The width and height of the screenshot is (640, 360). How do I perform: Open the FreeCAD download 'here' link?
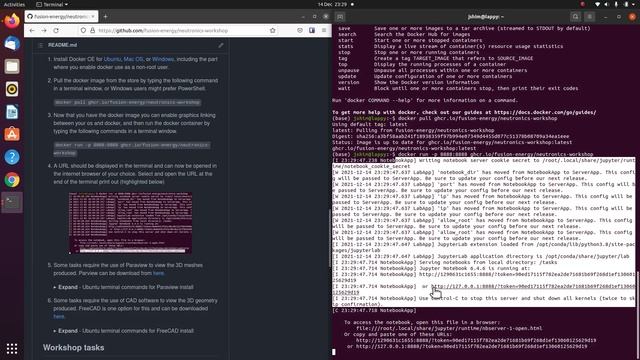59,317
